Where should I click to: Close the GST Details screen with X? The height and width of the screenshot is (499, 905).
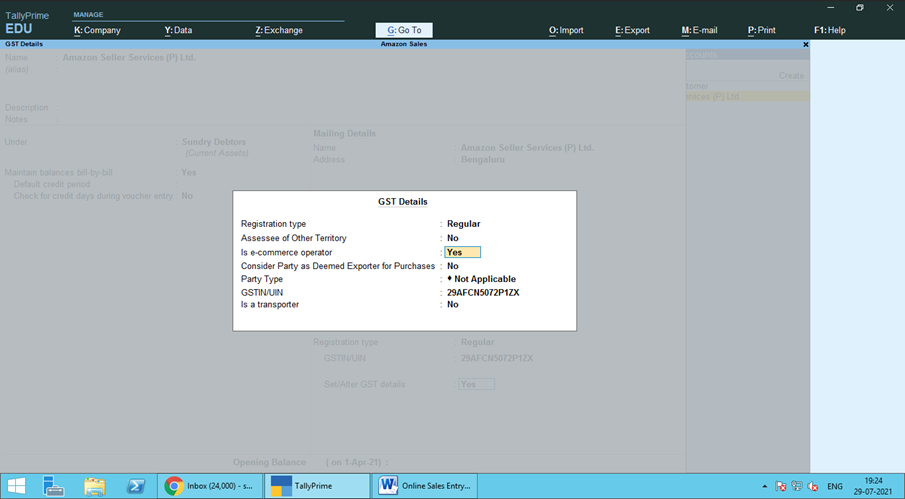point(806,44)
